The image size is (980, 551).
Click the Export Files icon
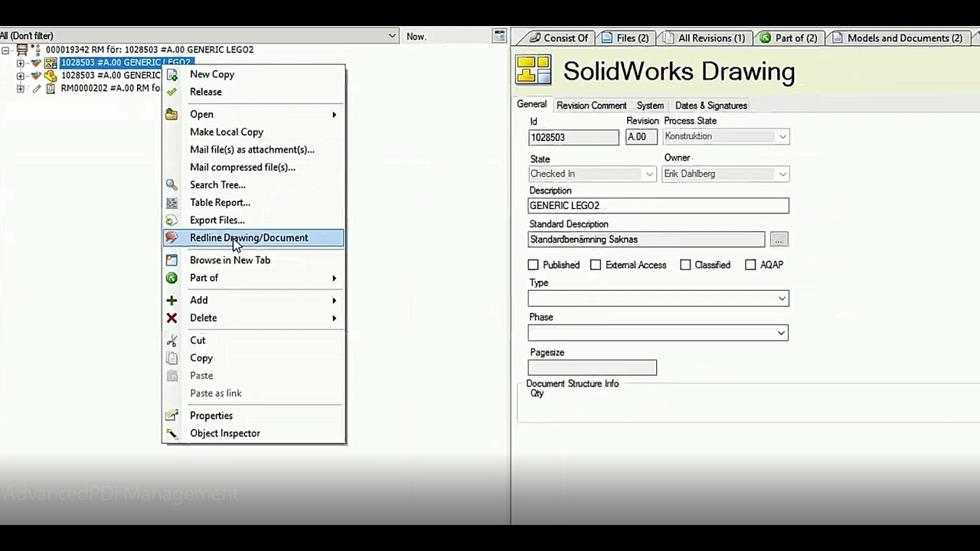tap(172, 220)
